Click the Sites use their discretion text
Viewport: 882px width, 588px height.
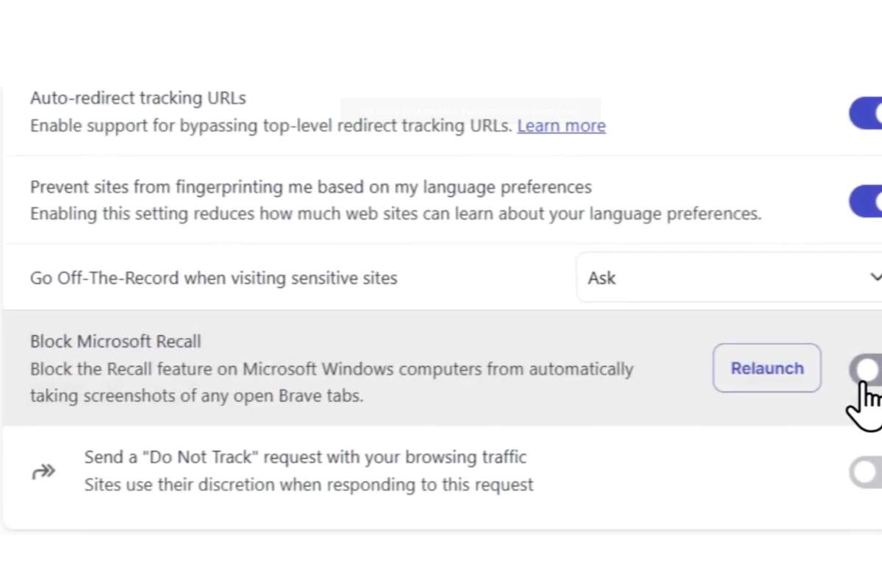coord(309,485)
